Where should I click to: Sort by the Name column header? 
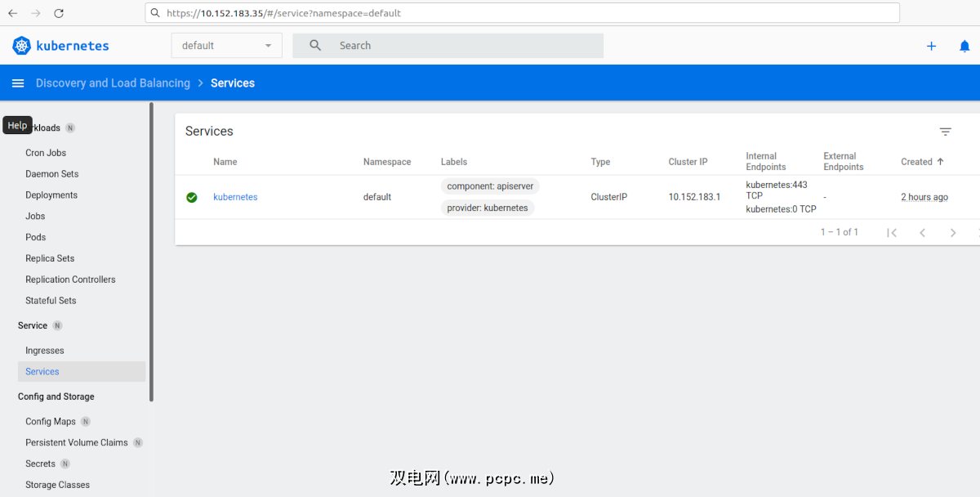click(225, 162)
